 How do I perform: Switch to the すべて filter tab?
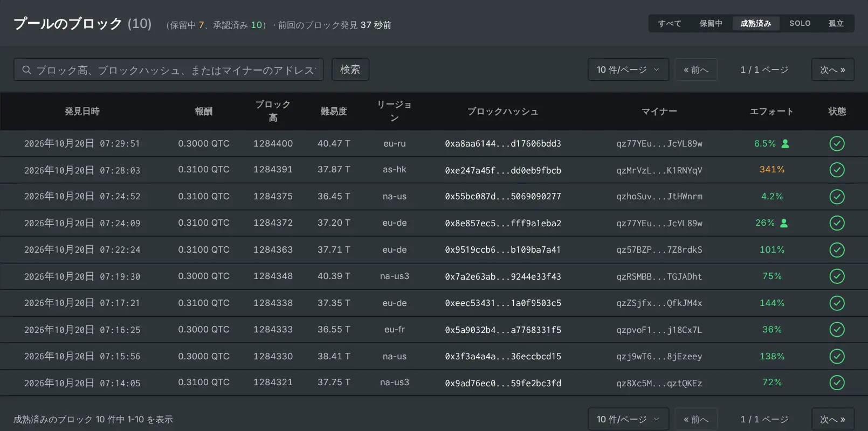pyautogui.click(x=670, y=24)
